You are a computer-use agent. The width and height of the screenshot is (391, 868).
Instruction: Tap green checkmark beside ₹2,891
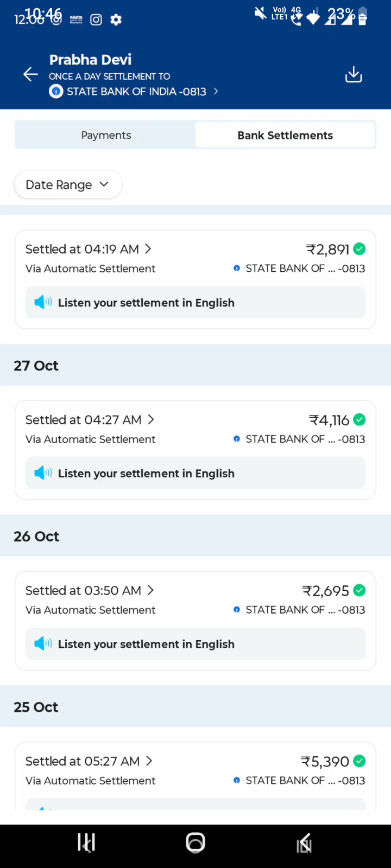click(360, 249)
